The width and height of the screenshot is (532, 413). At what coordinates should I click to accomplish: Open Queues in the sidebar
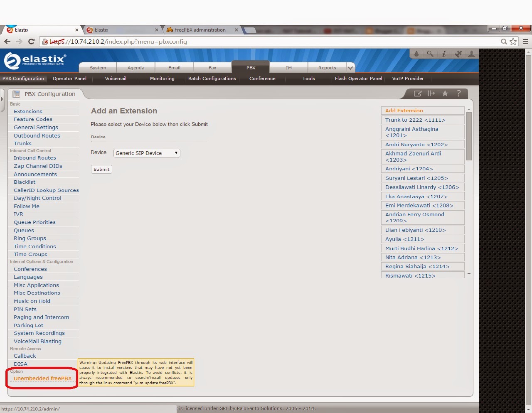click(24, 230)
